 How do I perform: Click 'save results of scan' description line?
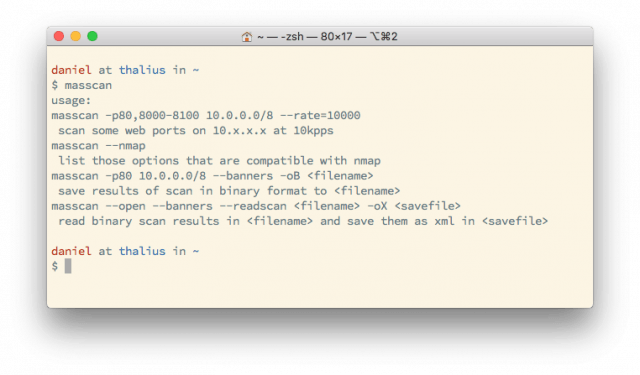229,191
